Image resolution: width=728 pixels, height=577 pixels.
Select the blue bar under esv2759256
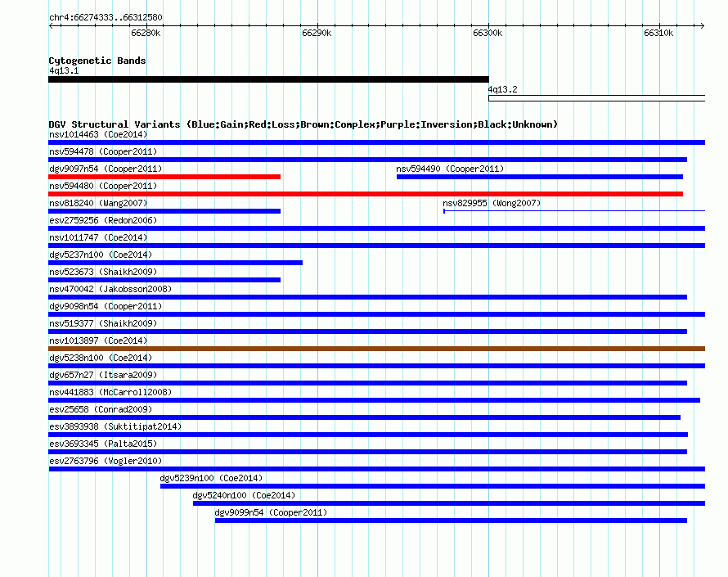click(376, 228)
